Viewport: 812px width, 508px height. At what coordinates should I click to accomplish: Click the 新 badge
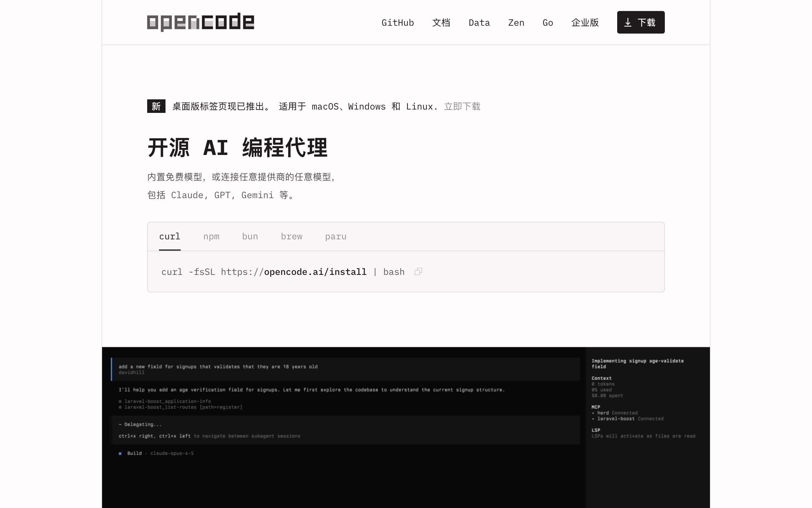click(156, 106)
